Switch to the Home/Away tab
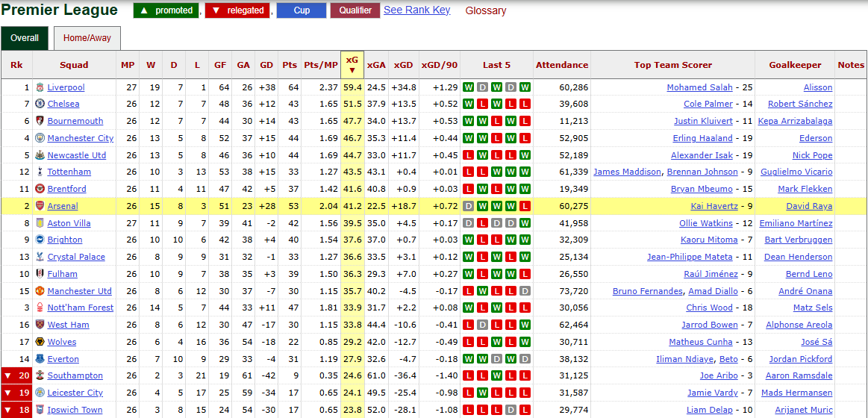 pyautogui.click(x=87, y=38)
